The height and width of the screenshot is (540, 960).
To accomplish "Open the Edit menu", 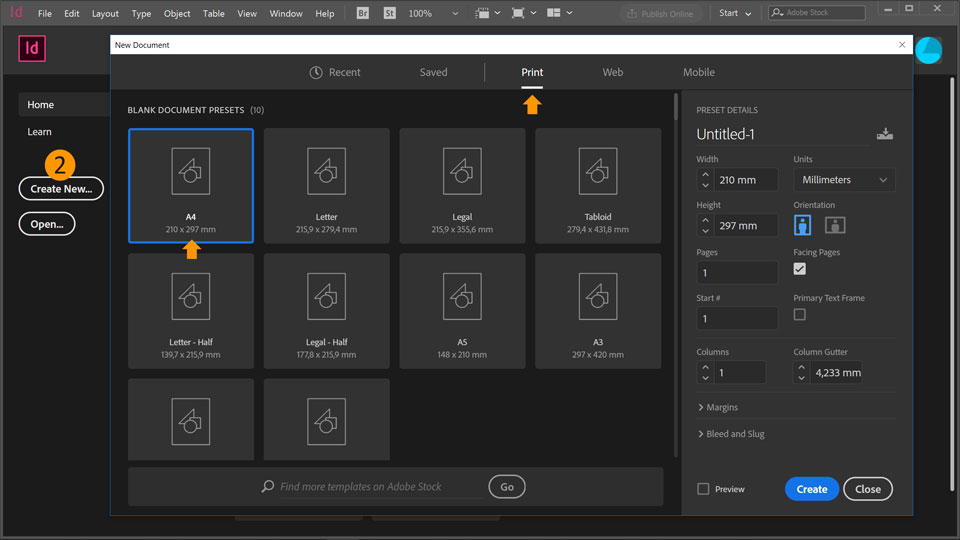I will [x=72, y=13].
